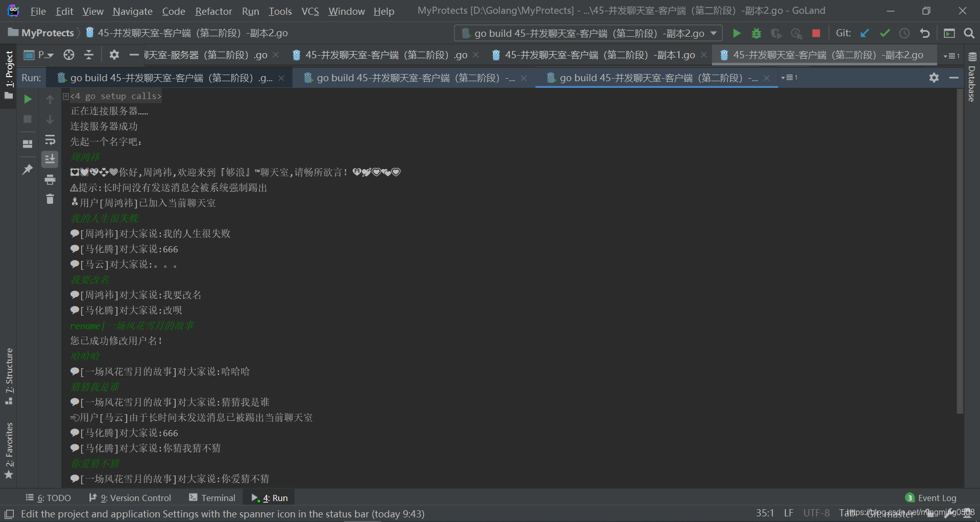This screenshot has height=522, width=980.
Task: Open the Window menu
Action: coord(347,11)
